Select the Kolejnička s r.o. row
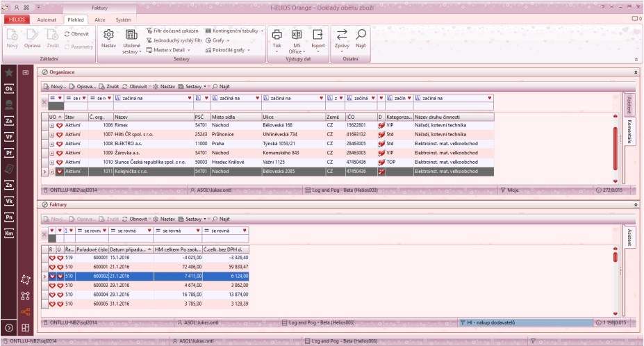The image size is (644, 346). 267,172
